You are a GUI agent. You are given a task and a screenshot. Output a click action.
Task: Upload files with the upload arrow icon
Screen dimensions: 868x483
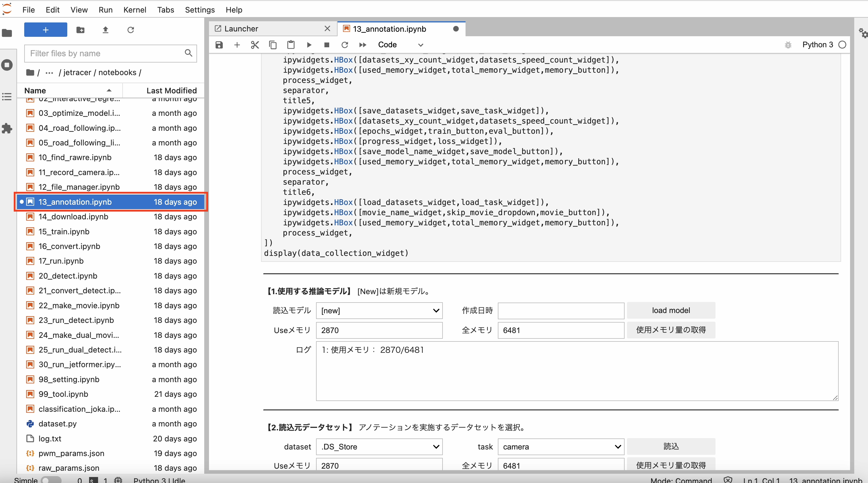[x=106, y=30]
